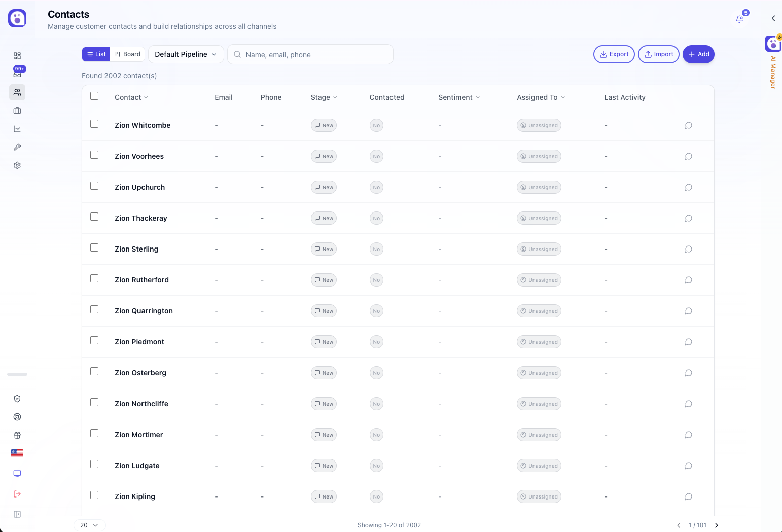Open chat icon for Zion Whitcombe

point(688,126)
